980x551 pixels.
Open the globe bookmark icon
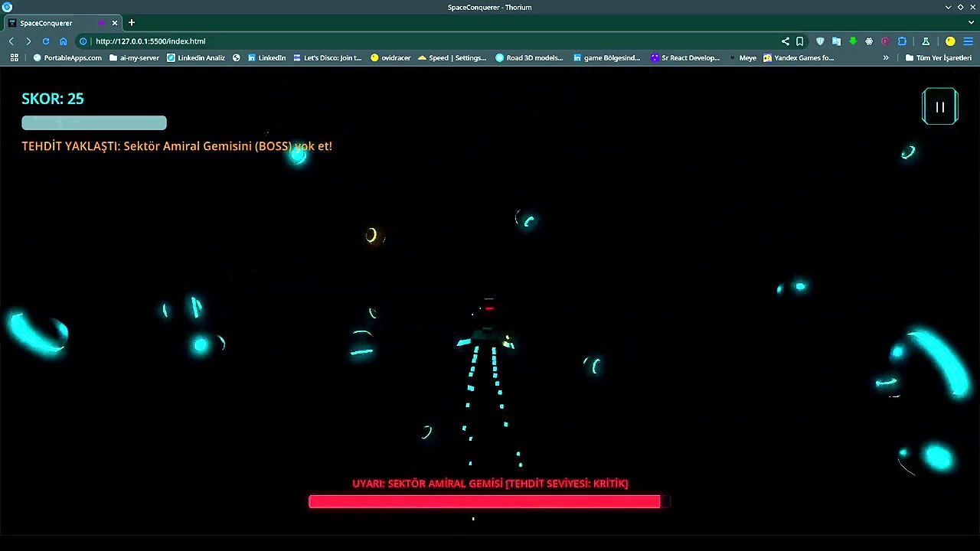237,58
